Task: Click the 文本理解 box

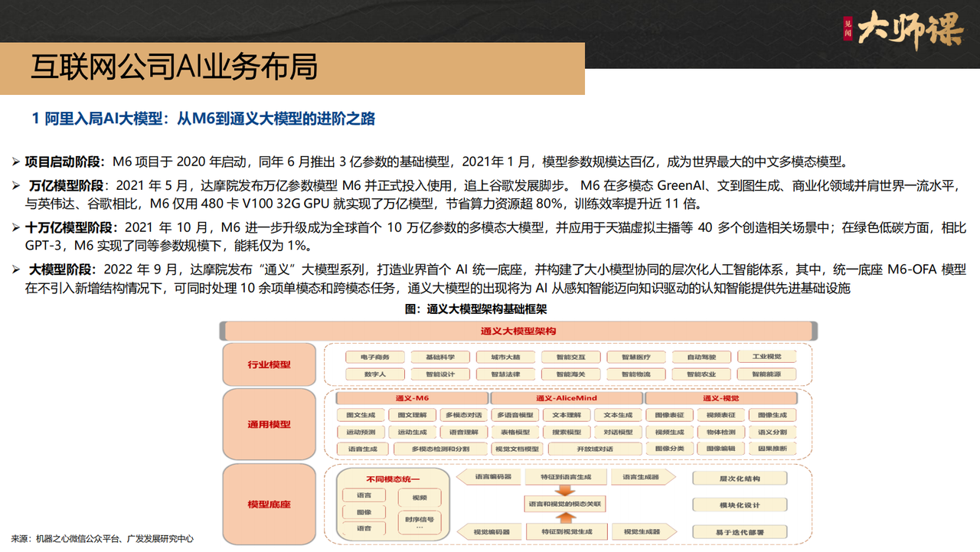Action: tap(567, 415)
